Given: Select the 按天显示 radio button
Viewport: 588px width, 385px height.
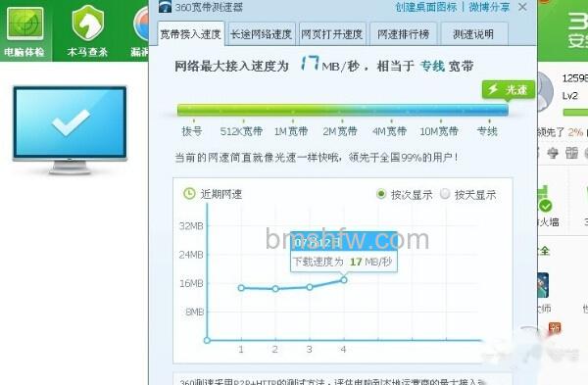Looking at the screenshot, I should click(x=445, y=194).
